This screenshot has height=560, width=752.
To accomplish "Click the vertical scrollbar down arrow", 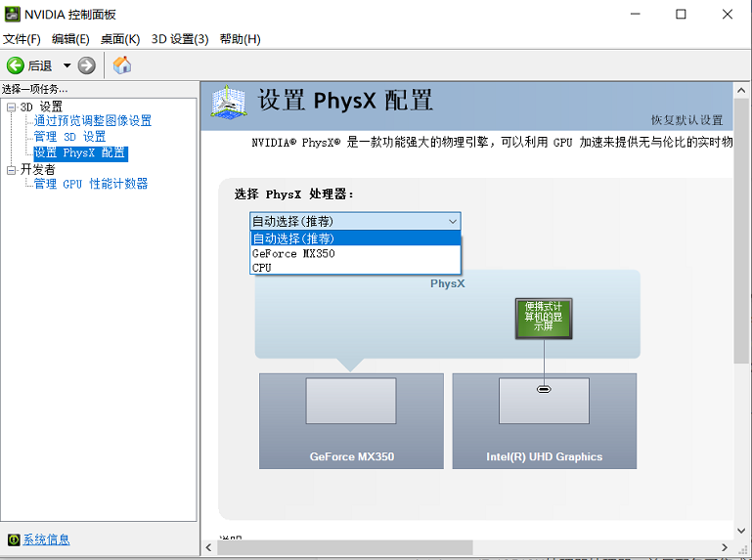I will click(741, 531).
